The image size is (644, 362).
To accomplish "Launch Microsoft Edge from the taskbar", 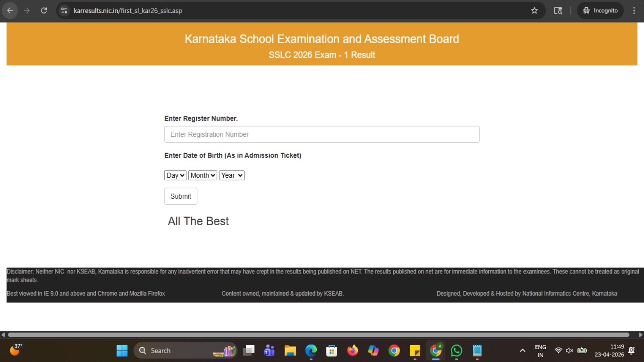I will (311, 351).
